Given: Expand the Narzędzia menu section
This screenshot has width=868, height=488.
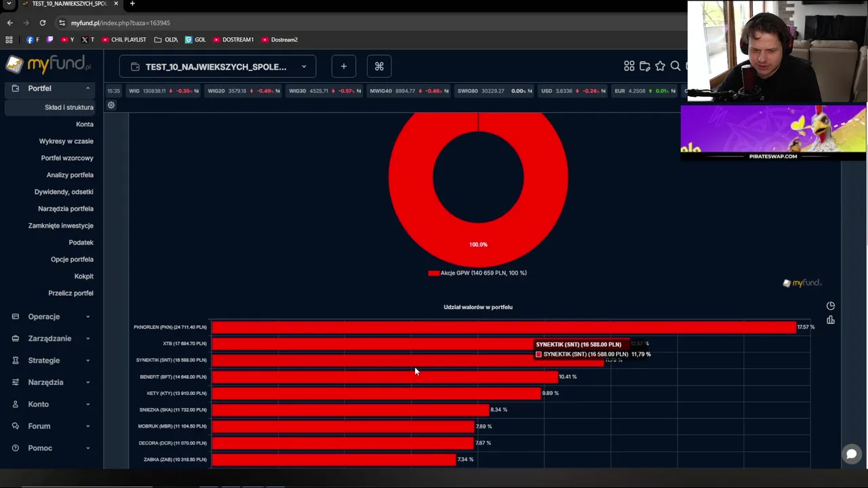Looking at the screenshot, I should (x=52, y=382).
